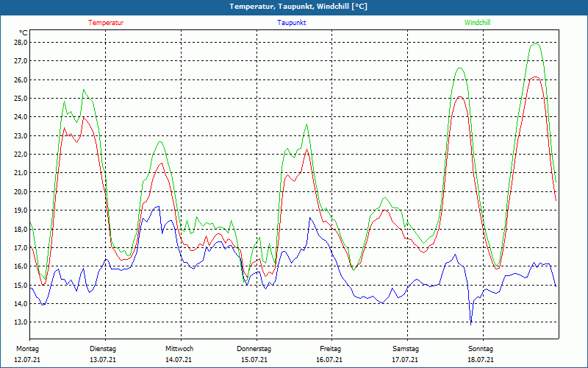The height and width of the screenshot is (368, 588).
Task: Click the 'Mittwoch' day label
Action: click(179, 349)
